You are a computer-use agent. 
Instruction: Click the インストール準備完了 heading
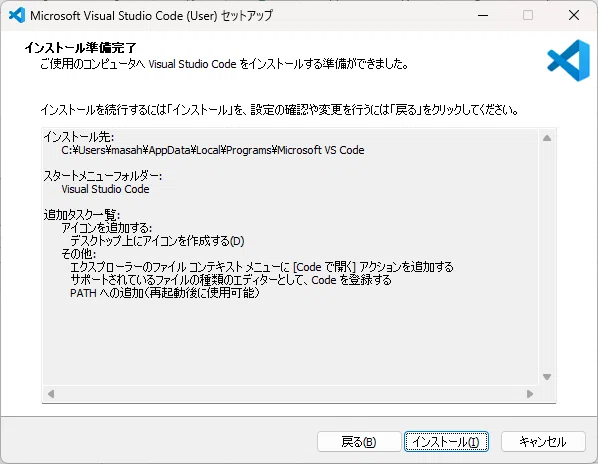click(80, 48)
